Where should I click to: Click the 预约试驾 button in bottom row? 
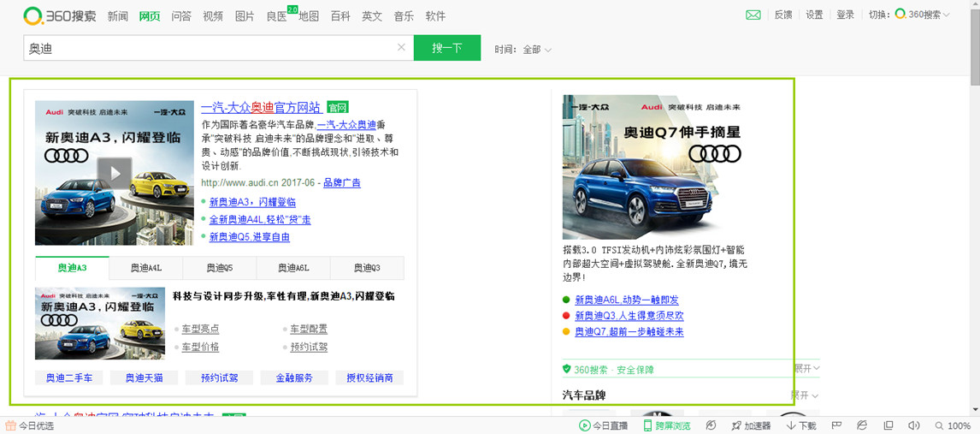pos(220,378)
